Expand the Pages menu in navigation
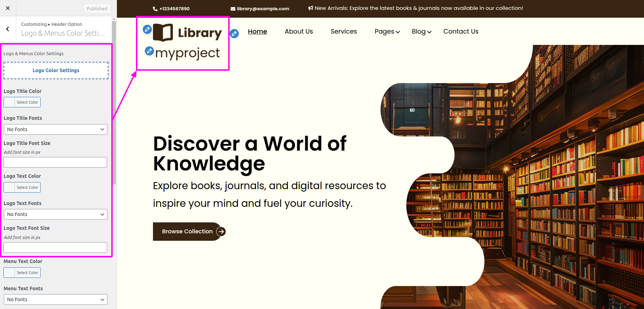 387,31
